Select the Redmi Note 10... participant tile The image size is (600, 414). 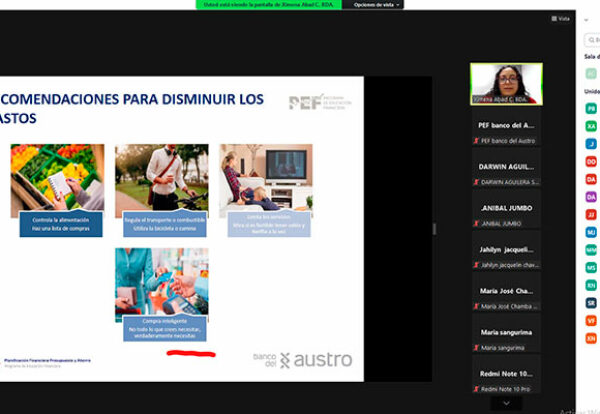pyautogui.click(x=506, y=373)
